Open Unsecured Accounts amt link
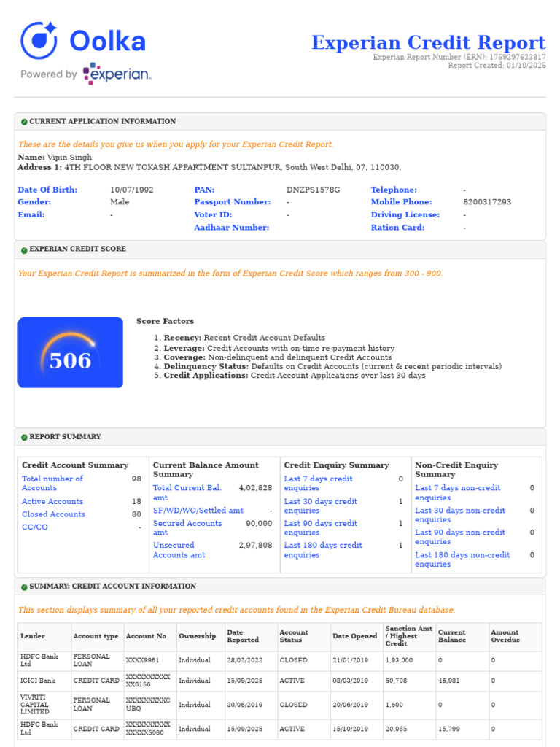Image resolution: width=560 pixels, height=747 pixels. (x=179, y=550)
